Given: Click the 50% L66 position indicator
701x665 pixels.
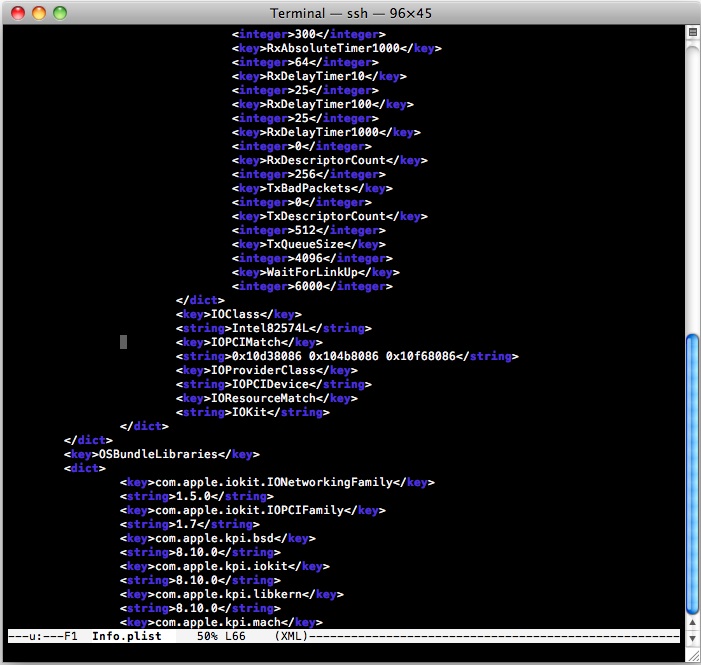Looking at the screenshot, I should click(221, 636).
